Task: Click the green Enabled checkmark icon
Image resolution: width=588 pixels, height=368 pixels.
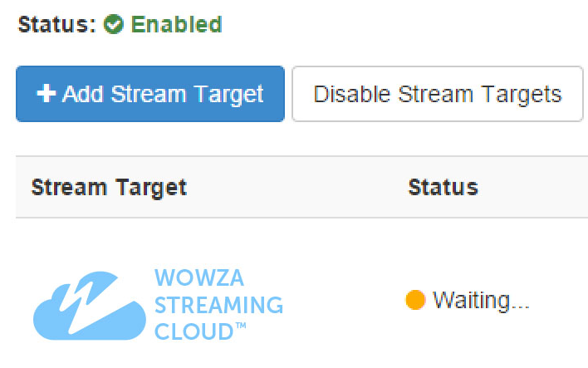Action: pyautogui.click(x=115, y=25)
